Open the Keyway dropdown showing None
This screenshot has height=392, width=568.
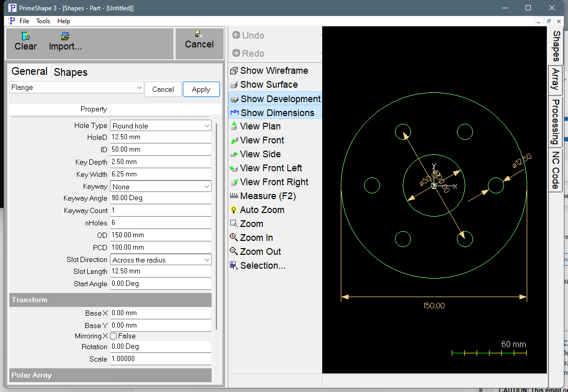pyautogui.click(x=161, y=186)
